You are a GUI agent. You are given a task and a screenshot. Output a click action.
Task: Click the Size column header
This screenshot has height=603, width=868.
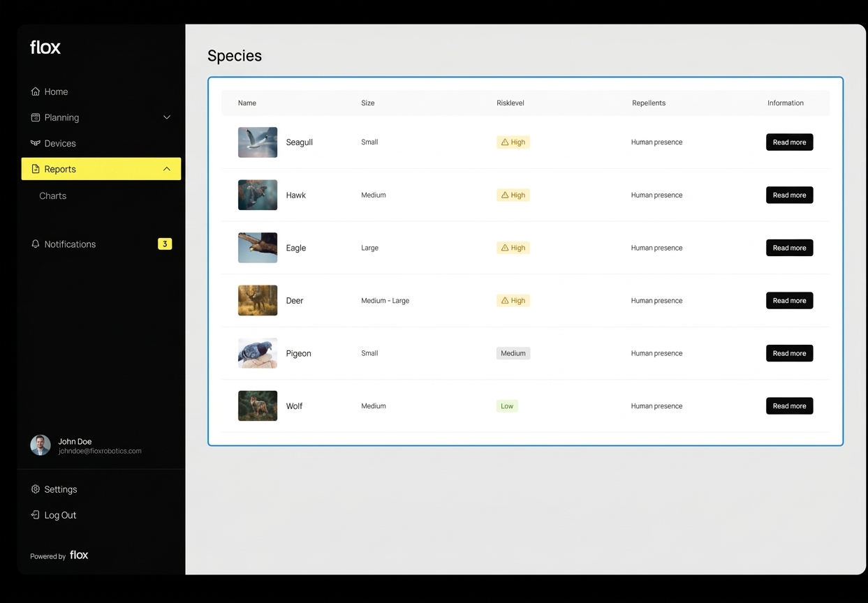pyautogui.click(x=368, y=103)
